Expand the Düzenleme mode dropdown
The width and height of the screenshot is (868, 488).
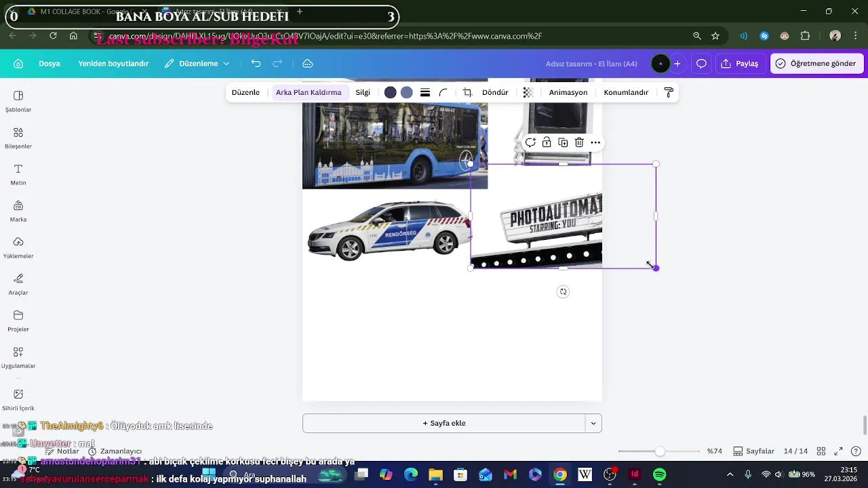point(197,64)
